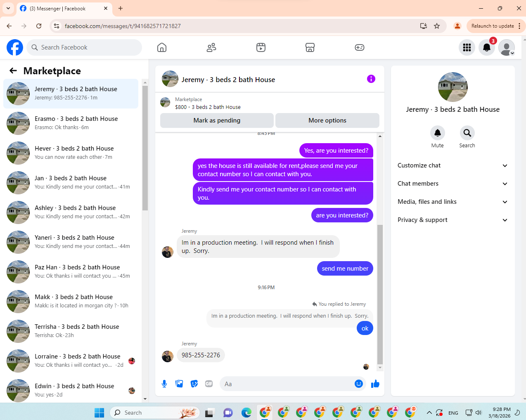Search in conversation magnifier icon
Screen dimensions: 526x420
pos(467,133)
